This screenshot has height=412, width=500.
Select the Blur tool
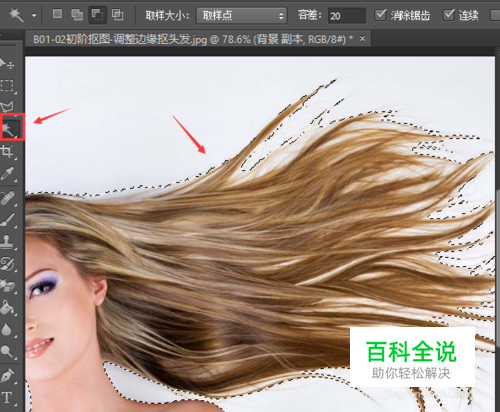pos(7,329)
